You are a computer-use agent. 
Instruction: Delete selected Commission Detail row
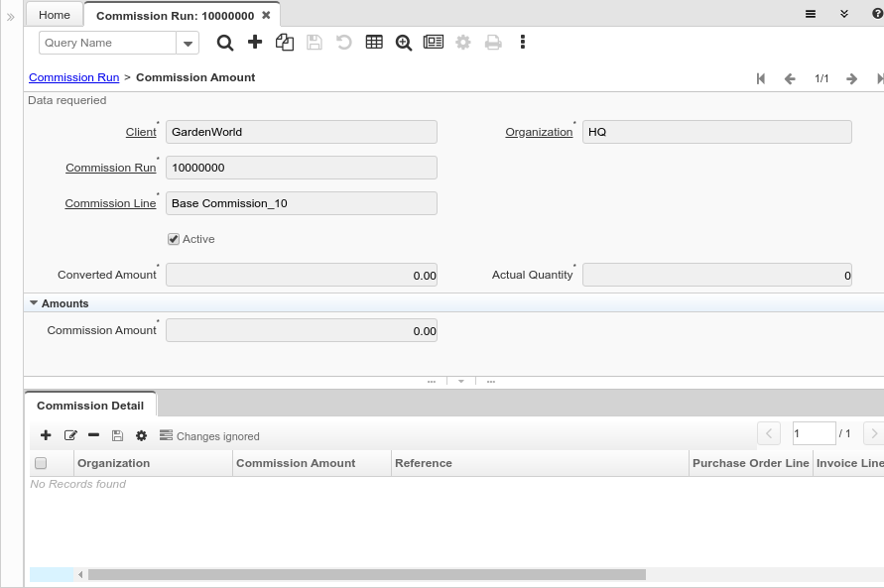click(93, 435)
